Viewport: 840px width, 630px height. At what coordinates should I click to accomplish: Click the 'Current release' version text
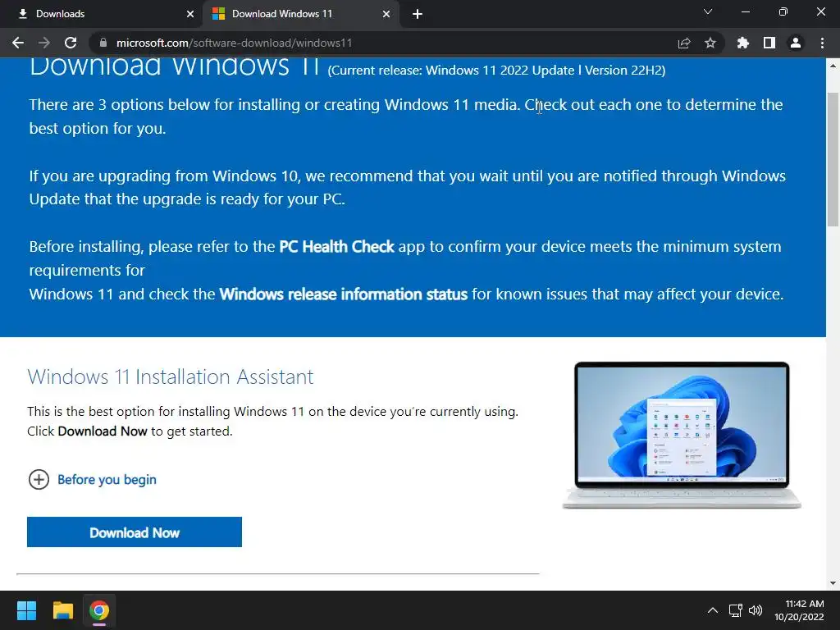tap(496, 71)
